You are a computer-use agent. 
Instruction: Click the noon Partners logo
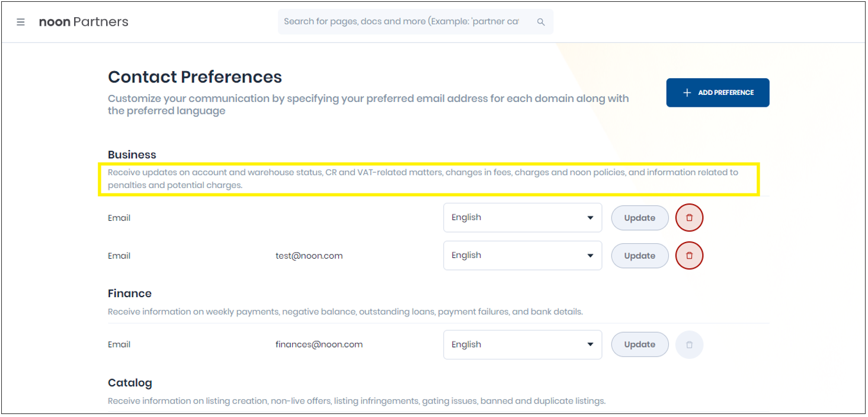tap(84, 22)
